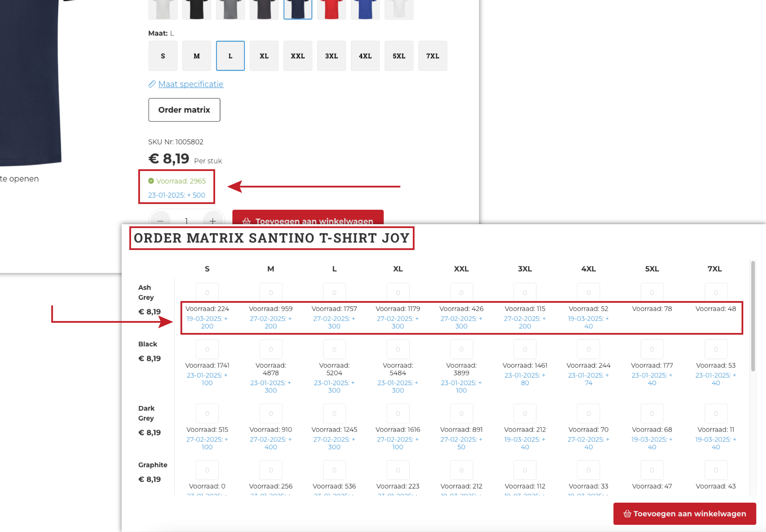Click Ash Grey size 7XL quantity field

(716, 292)
